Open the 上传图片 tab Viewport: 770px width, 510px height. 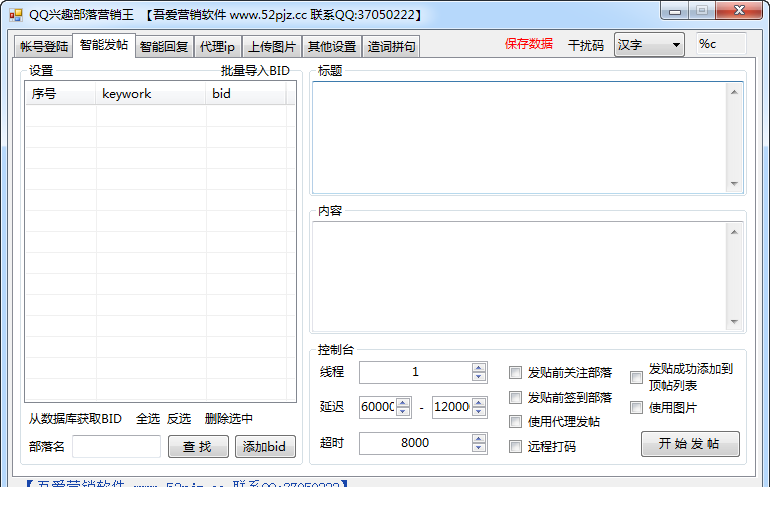(x=272, y=47)
